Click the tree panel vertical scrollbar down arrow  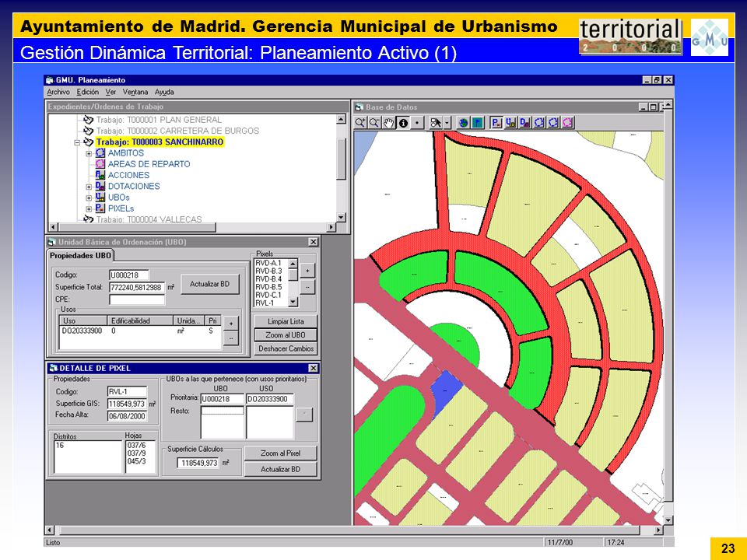point(341,218)
